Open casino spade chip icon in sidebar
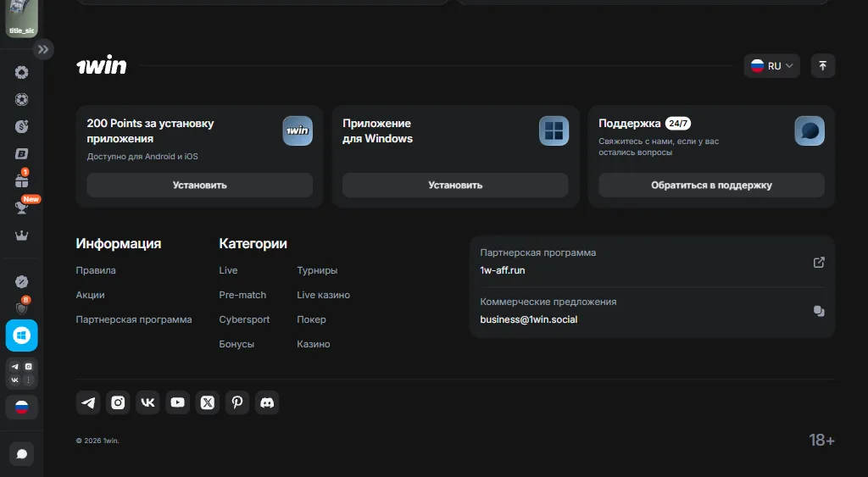The image size is (868, 477). (21, 73)
